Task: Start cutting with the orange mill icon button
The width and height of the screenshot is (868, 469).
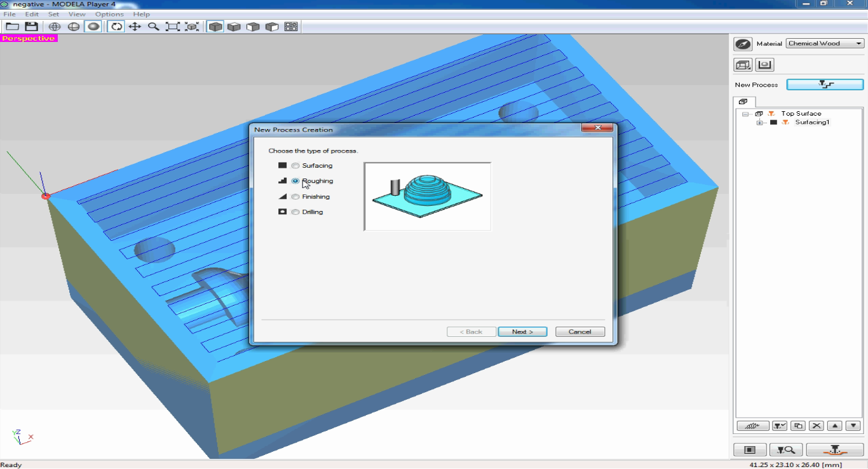Action: (835, 450)
